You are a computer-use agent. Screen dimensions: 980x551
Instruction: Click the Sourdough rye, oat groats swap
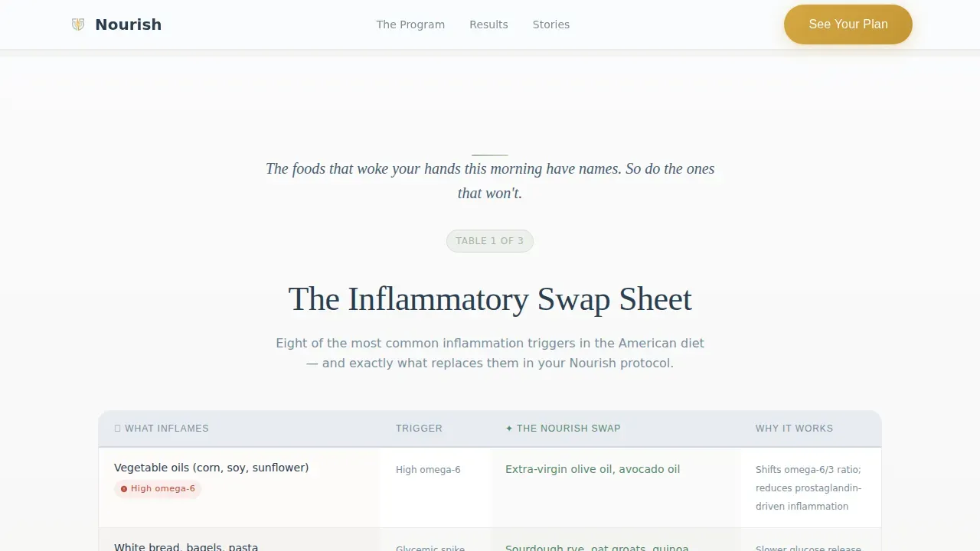597,548
